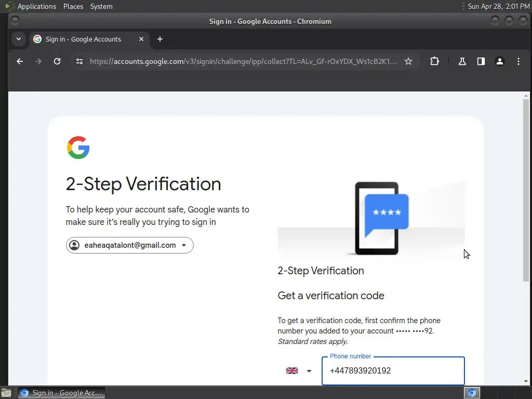Reload the Google sign-in page
The image size is (532, 399).
(x=57, y=61)
